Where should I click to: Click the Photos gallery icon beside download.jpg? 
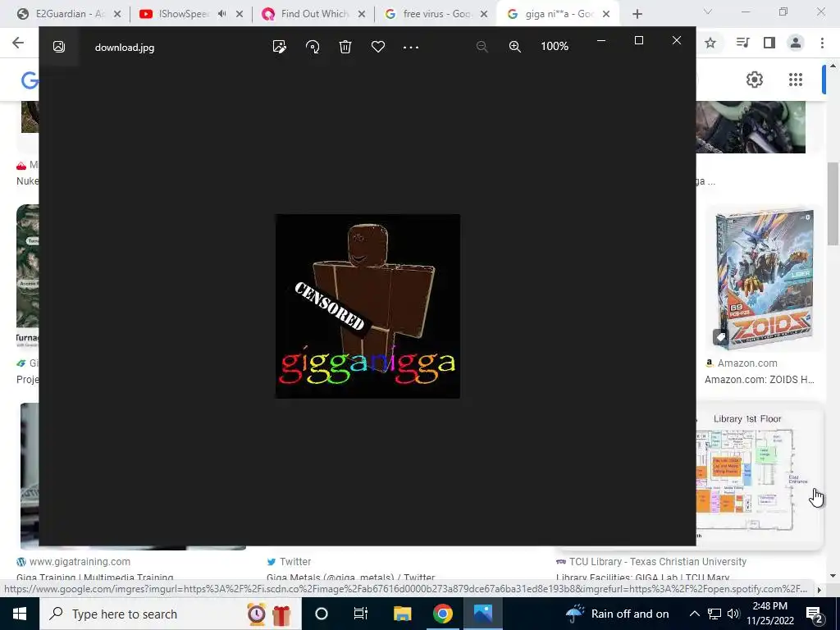coord(59,47)
